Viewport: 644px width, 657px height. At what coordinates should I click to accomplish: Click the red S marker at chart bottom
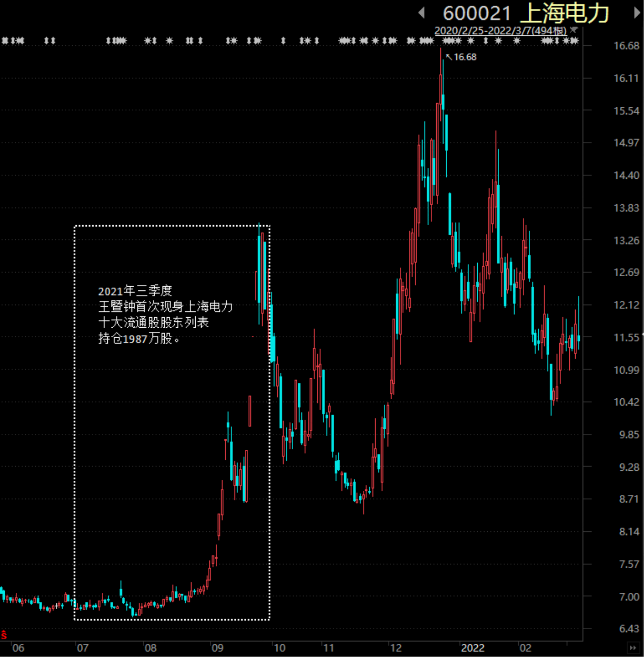4,635
